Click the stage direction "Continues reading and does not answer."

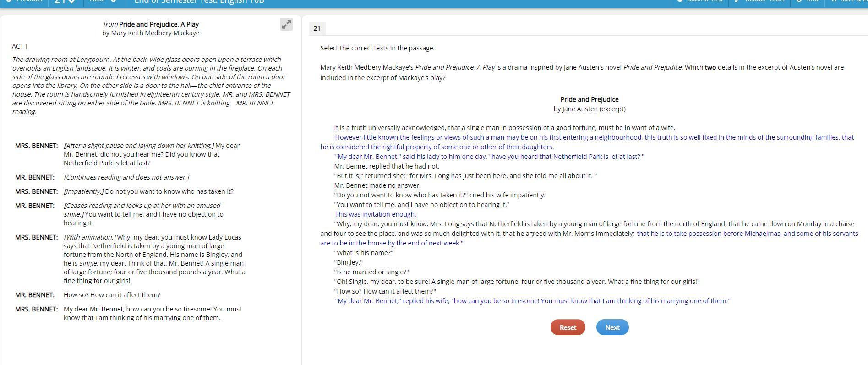tap(126, 177)
